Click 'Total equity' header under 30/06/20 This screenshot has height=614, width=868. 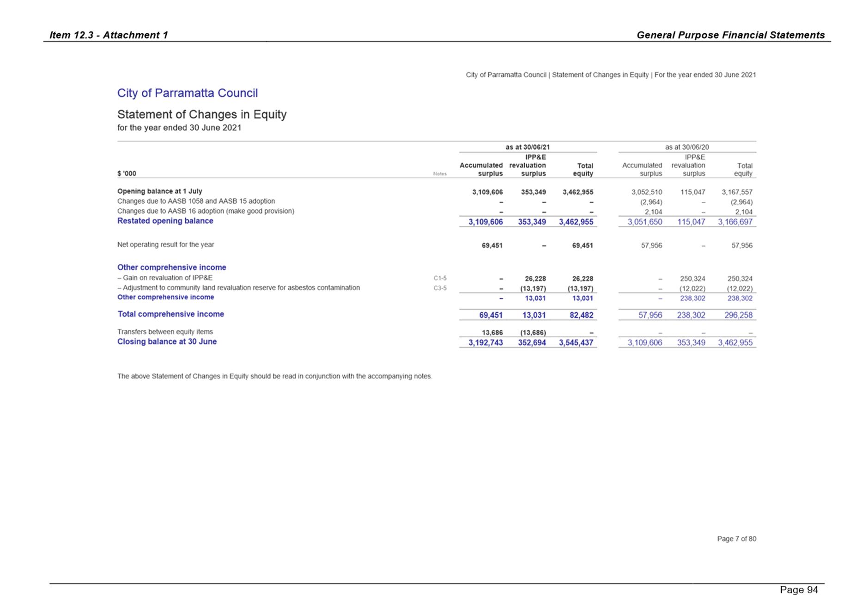[x=743, y=170]
